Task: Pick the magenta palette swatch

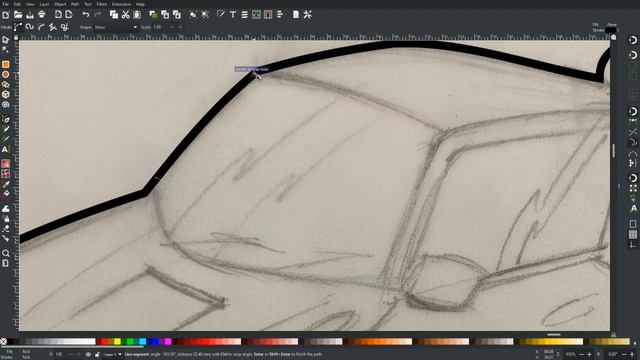Action: click(x=168, y=342)
